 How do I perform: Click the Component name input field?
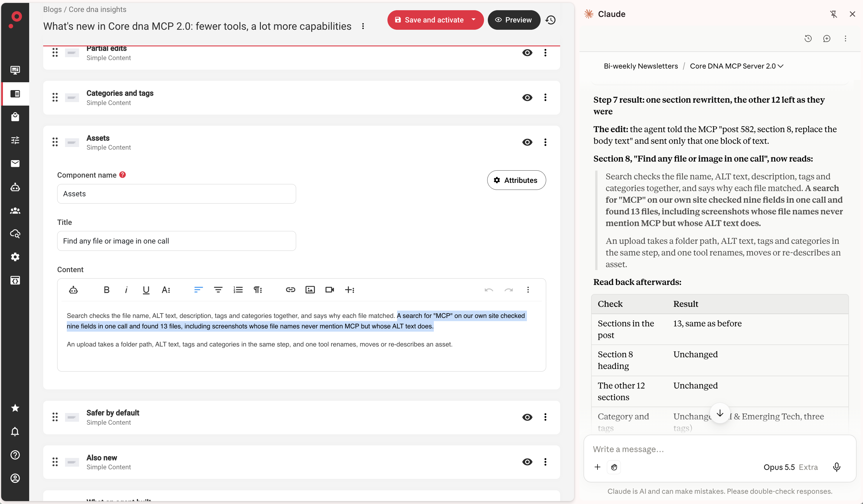point(177,194)
